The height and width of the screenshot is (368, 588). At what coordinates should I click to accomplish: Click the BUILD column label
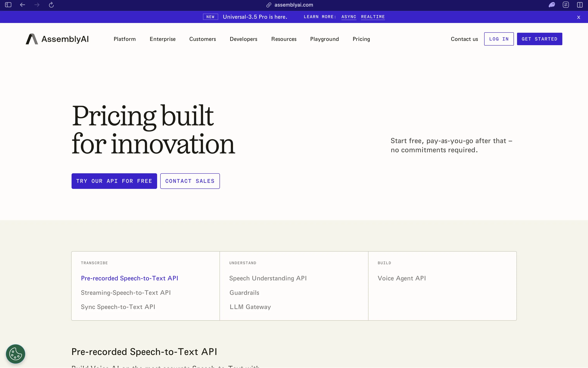coord(384,263)
